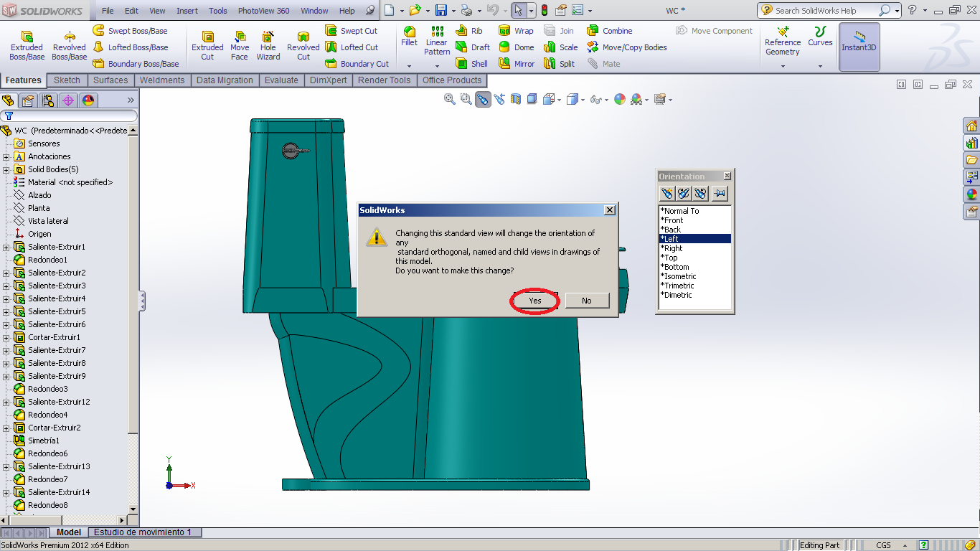Select *Front in the Orientation list
The width and height of the screenshot is (980, 551).
[672, 220]
